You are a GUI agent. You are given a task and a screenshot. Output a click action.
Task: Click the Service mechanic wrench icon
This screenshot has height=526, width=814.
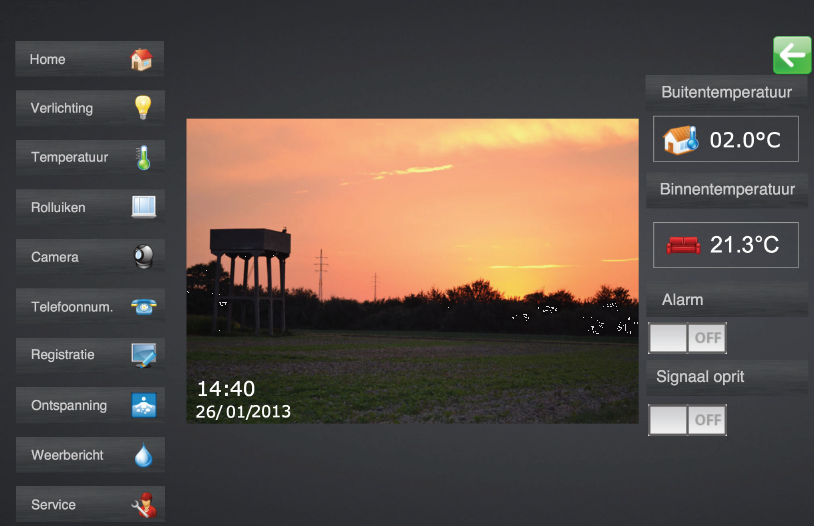pos(144,504)
